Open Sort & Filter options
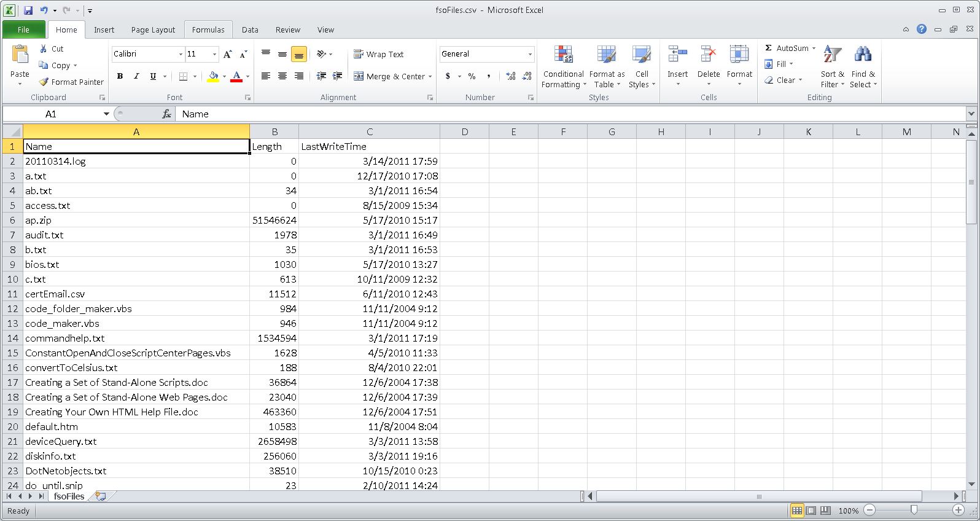The image size is (980, 521). pyautogui.click(x=833, y=66)
